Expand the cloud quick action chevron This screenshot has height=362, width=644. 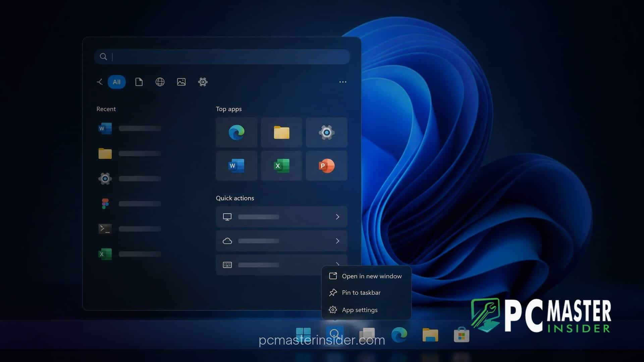337,241
